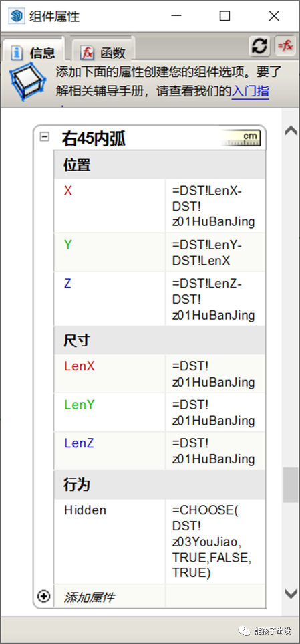
Task: Click the vertical scrollbar thumb
Action: [291, 485]
